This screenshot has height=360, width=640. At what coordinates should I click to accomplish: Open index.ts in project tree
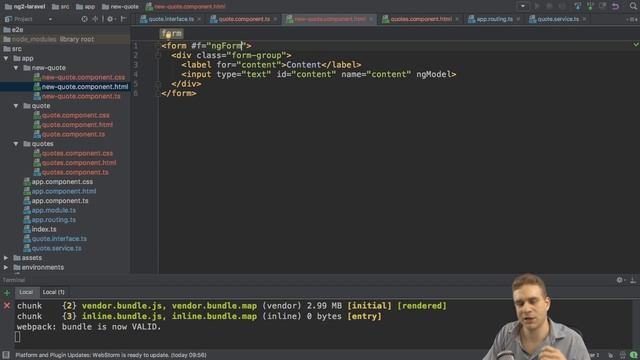[x=44, y=229]
